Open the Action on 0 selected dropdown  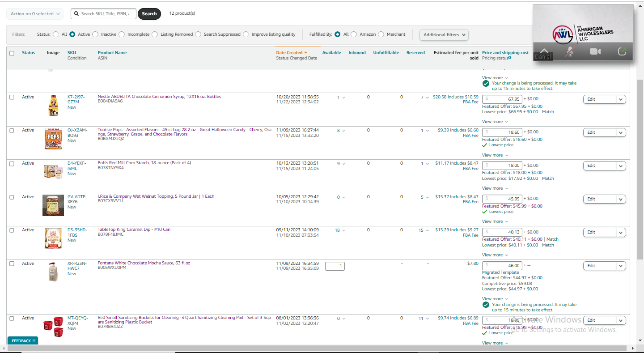point(35,14)
